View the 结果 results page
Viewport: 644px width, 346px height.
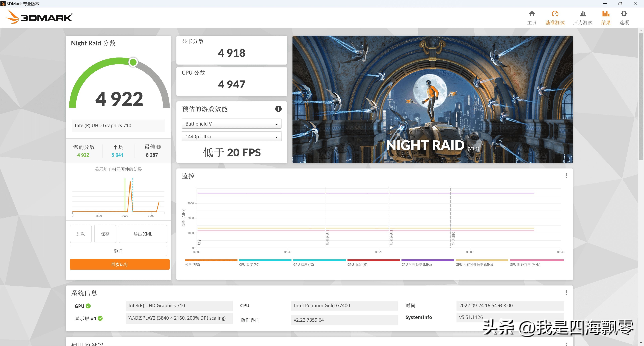pyautogui.click(x=605, y=17)
